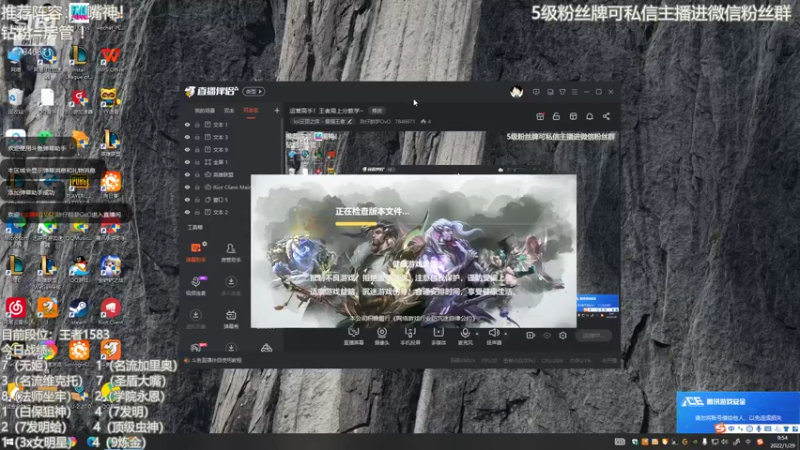Toggle the preview eye icon in bottom bar
The width and height of the screenshot is (800, 450).
(x=547, y=335)
